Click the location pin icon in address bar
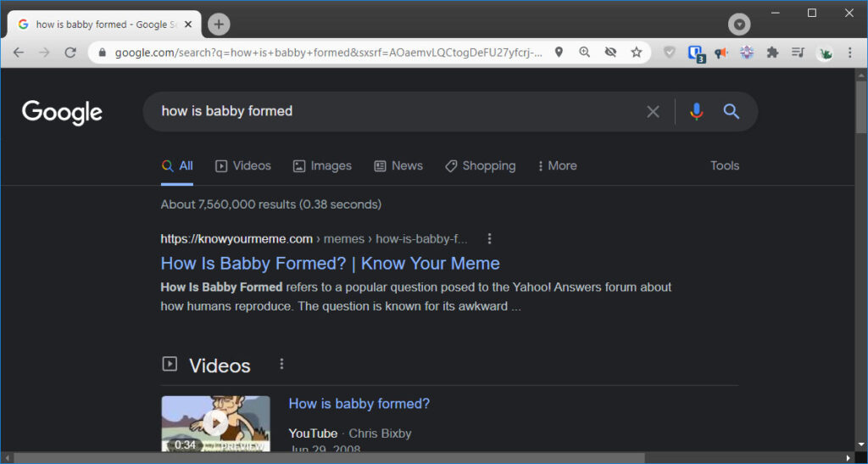The width and height of the screenshot is (868, 464). 559,53
